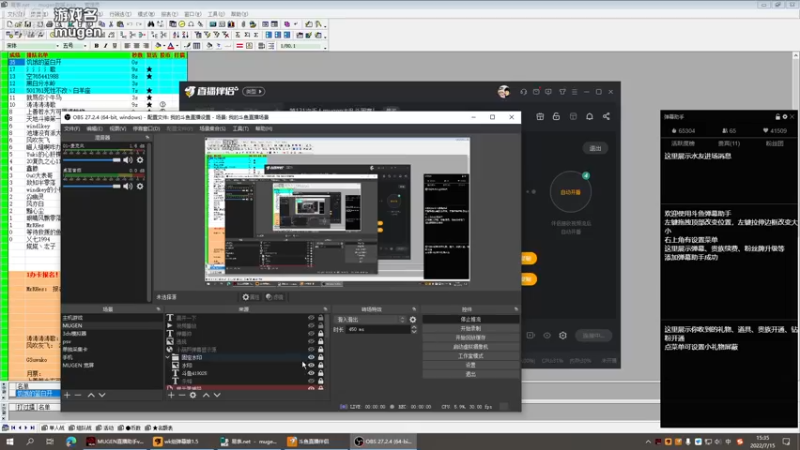The width and height of the screenshot is (800, 450).
Task: Open settings gear in 弹幕助手 title bar
Action: pos(785,117)
